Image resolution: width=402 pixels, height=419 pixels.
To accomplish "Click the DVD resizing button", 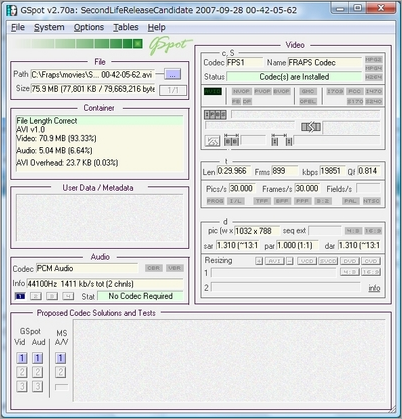I will pyautogui.click(x=349, y=261).
